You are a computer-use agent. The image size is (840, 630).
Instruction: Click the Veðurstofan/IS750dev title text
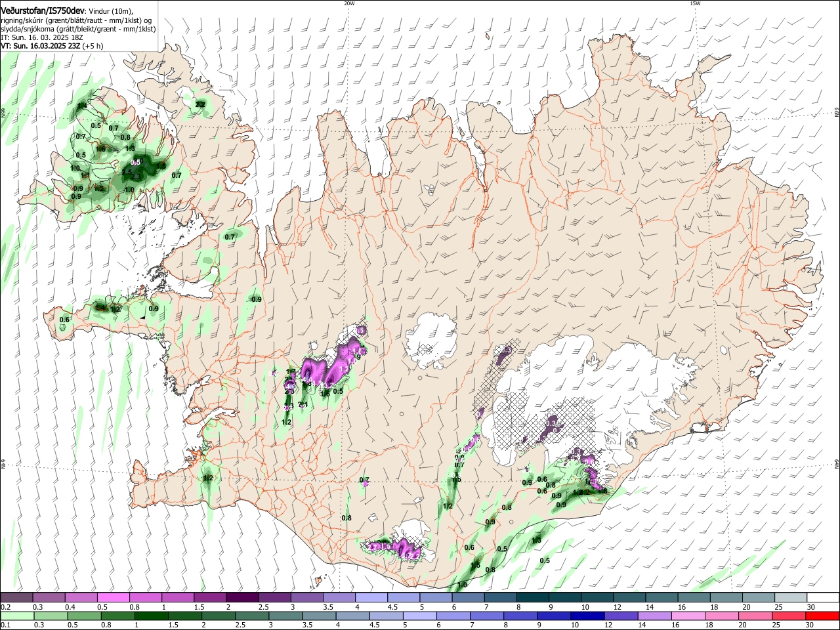pyautogui.click(x=43, y=10)
